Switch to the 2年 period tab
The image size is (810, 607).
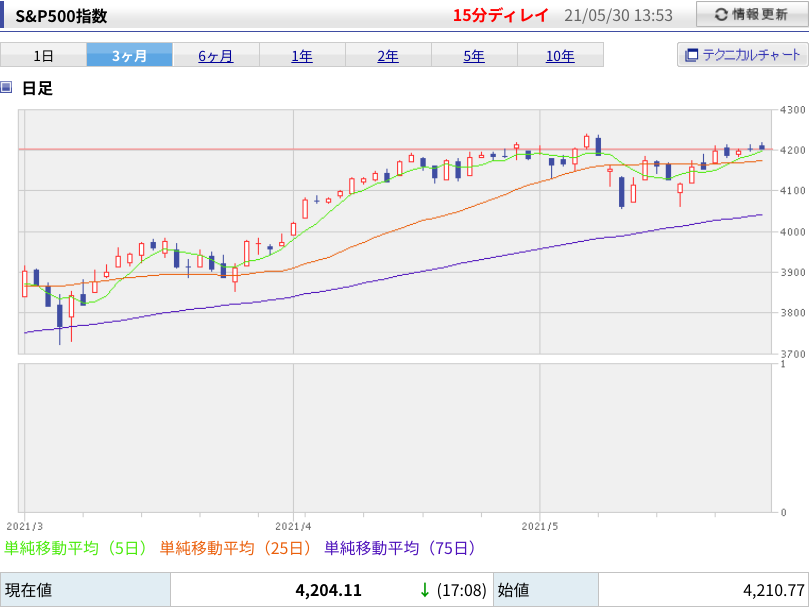(388, 55)
